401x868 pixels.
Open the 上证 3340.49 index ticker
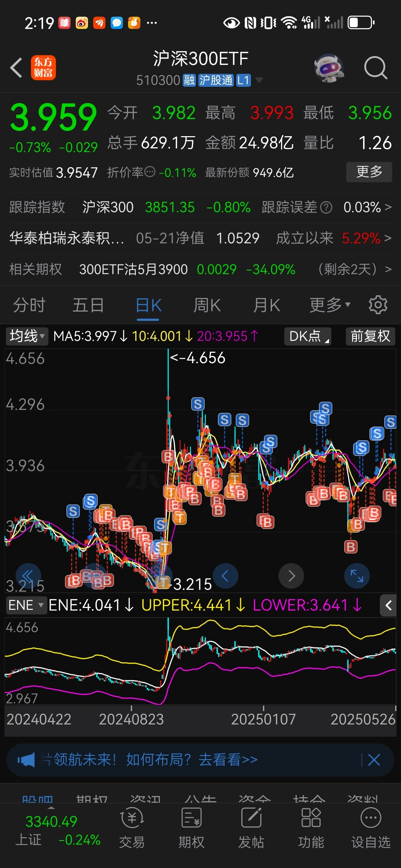point(58,831)
